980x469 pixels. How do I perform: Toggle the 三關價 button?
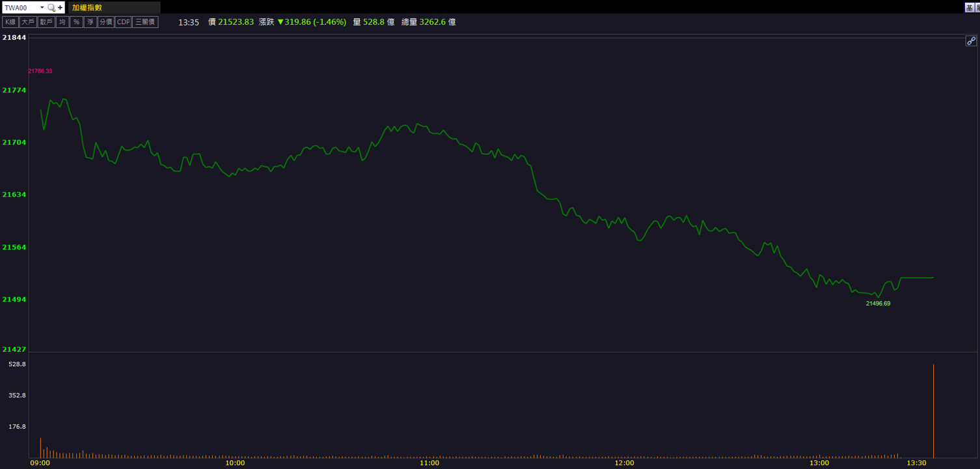click(146, 22)
